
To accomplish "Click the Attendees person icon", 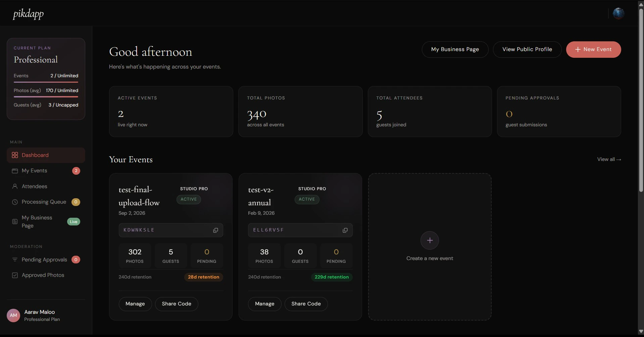I will pyautogui.click(x=15, y=186).
